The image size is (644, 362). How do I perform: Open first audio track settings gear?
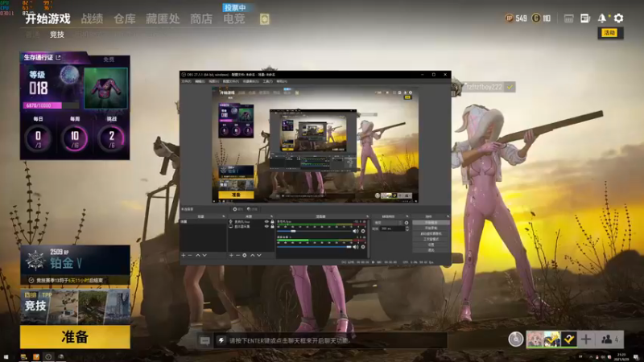363,231
